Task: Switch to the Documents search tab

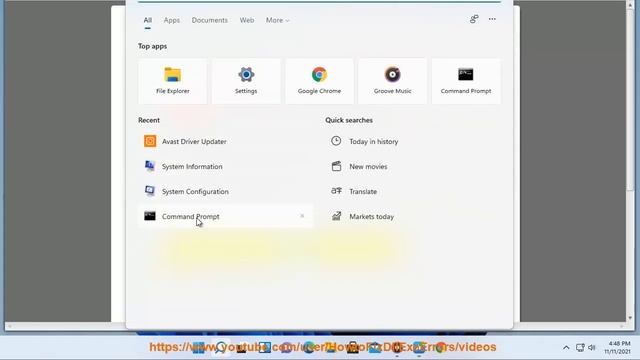Action: pos(210,20)
